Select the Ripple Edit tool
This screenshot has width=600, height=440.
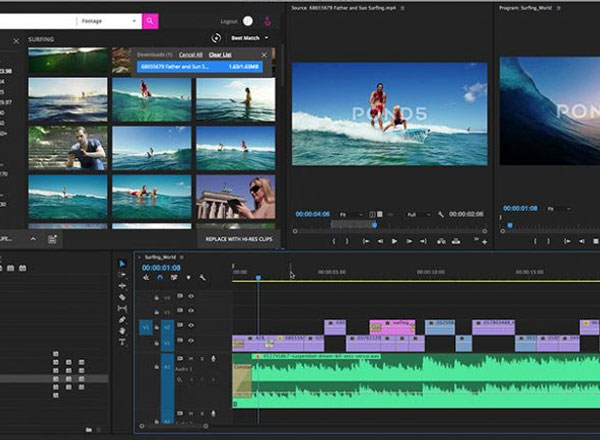click(122, 286)
